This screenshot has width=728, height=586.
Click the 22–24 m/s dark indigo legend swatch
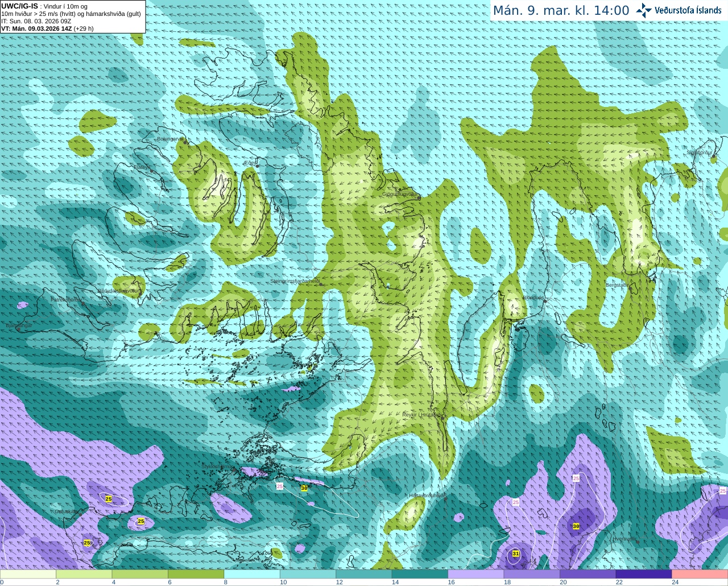[x=644, y=574]
